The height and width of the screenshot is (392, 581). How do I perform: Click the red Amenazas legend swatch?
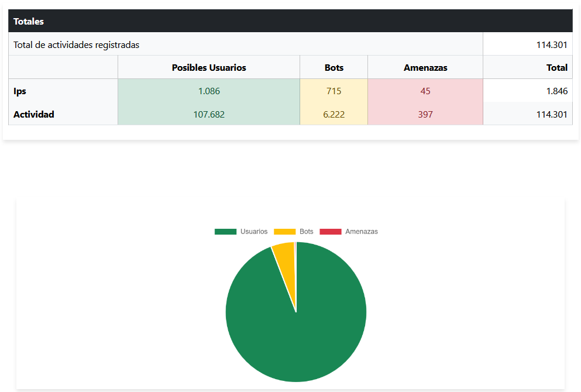pos(331,231)
